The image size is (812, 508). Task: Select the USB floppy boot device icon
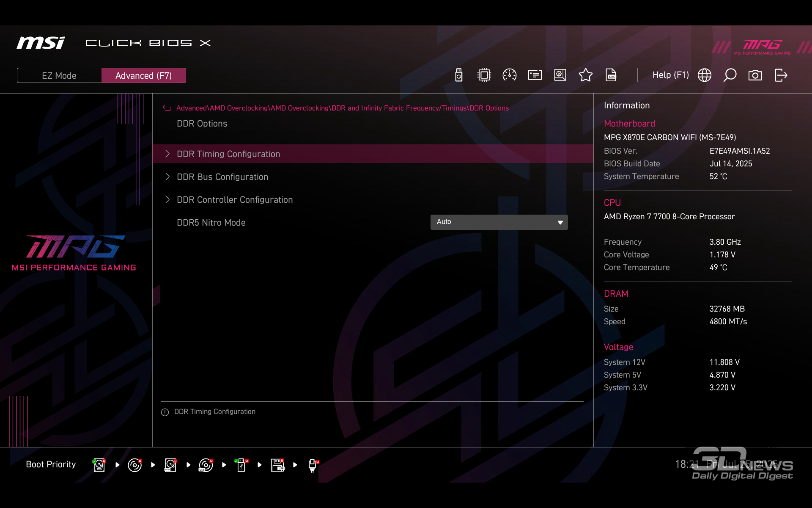(277, 465)
